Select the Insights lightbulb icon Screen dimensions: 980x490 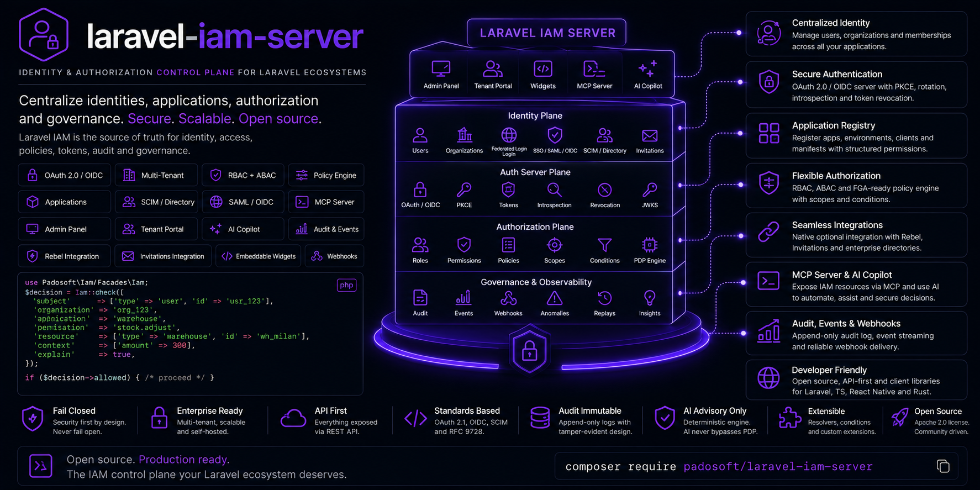coord(650,298)
